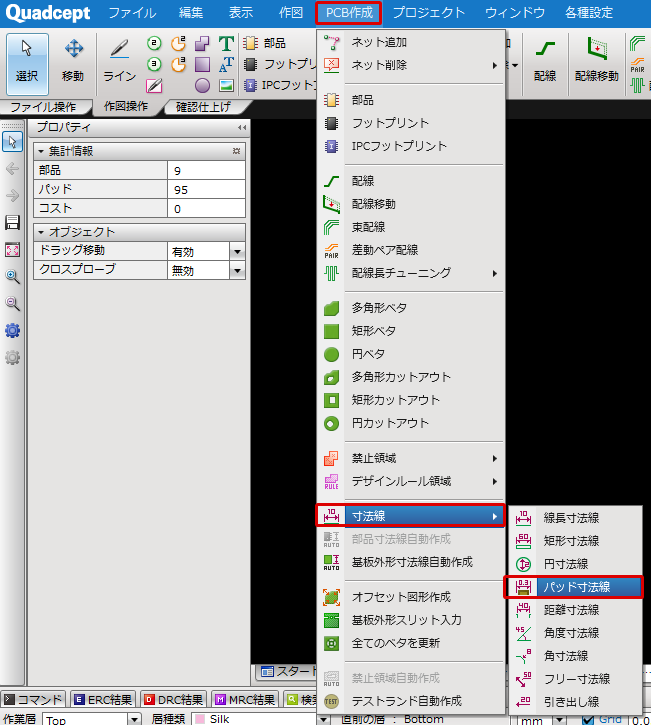Select the 選択 arrow tool in ribbon
The width and height of the screenshot is (651, 725).
coord(27,64)
